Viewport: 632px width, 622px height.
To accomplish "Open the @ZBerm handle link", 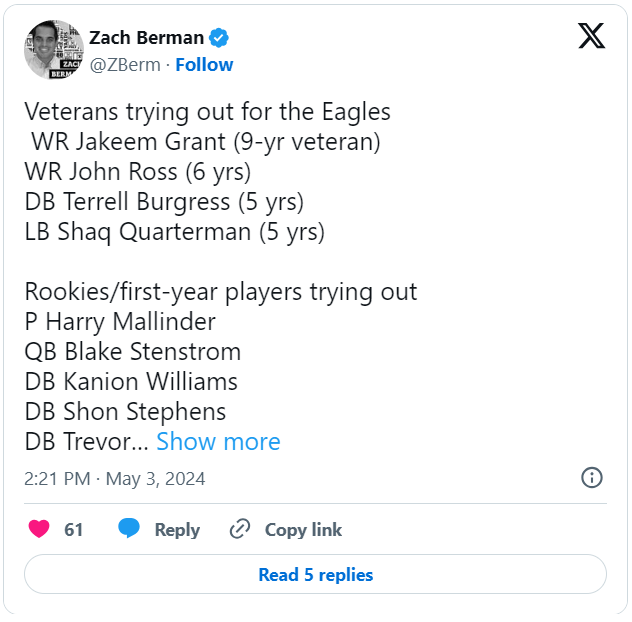I will click(x=127, y=65).
